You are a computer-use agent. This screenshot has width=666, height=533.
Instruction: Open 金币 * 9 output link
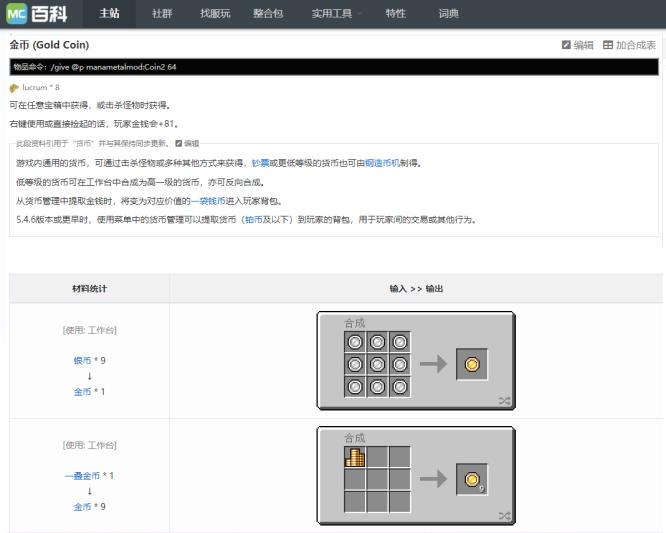(x=82, y=507)
